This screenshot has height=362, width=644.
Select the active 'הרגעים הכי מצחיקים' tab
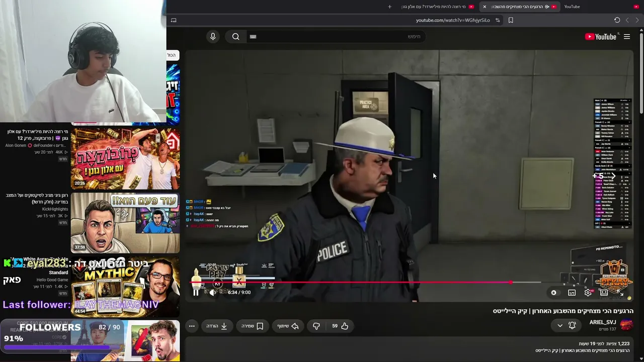coord(519,7)
